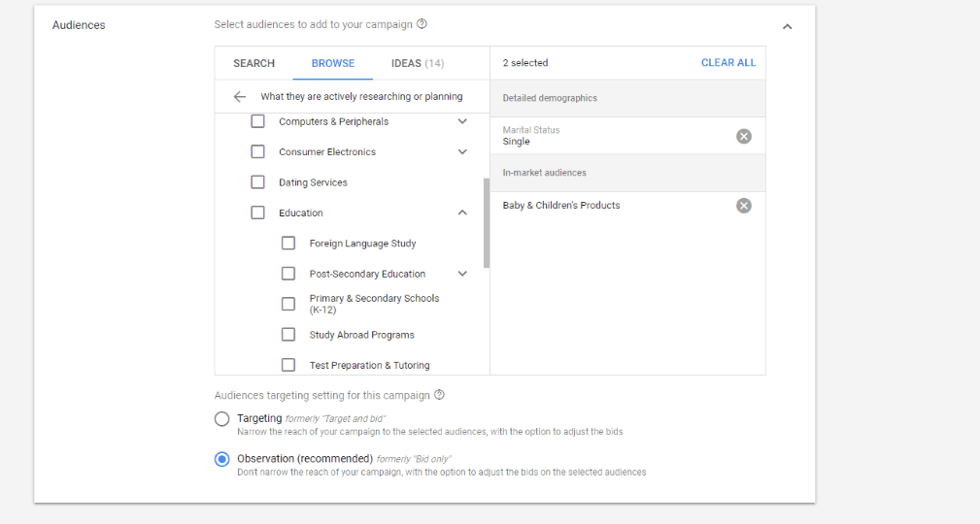Click the CLEAR ALL link
The height and width of the screenshot is (524, 980).
click(x=728, y=62)
